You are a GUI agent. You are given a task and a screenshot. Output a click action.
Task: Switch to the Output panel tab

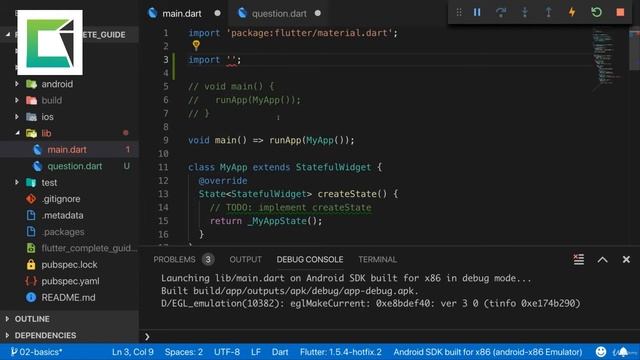click(245, 260)
